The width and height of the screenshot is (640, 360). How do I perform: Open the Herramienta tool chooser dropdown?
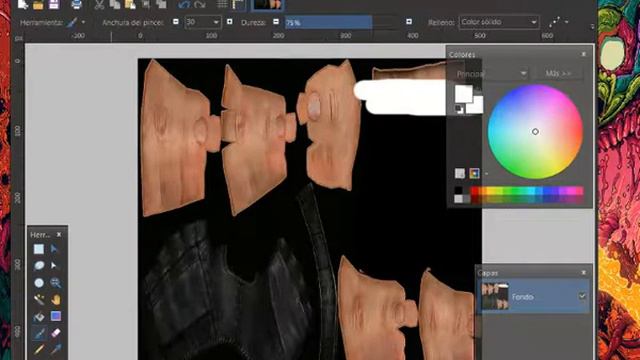tap(84, 22)
